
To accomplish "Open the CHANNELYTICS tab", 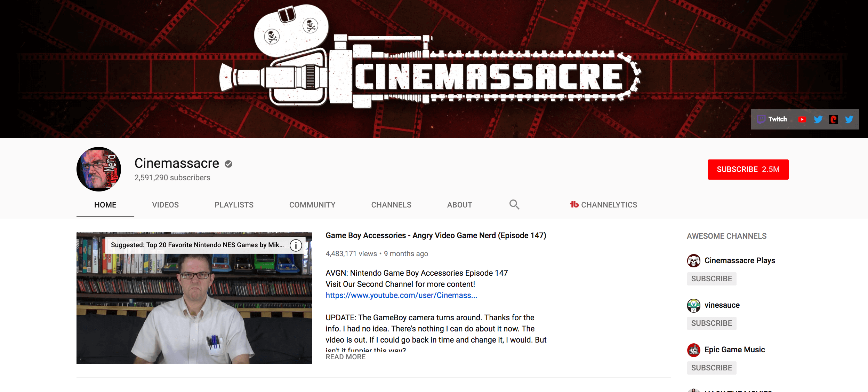I will pos(604,205).
